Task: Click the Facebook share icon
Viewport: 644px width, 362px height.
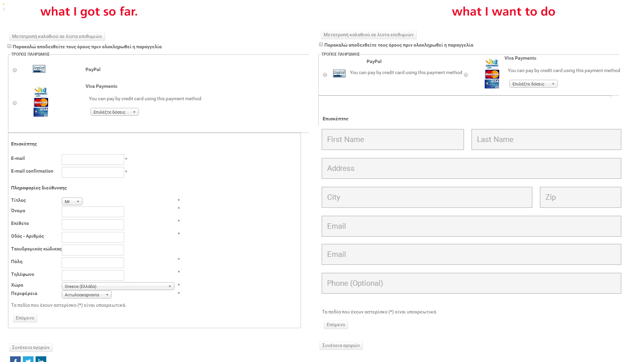Action: (15, 359)
